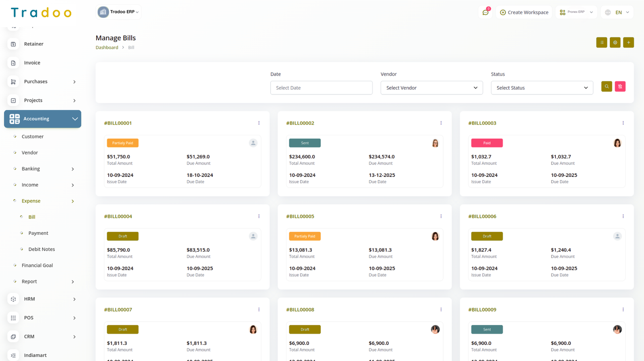Click the Create Workspace button

tap(524, 12)
